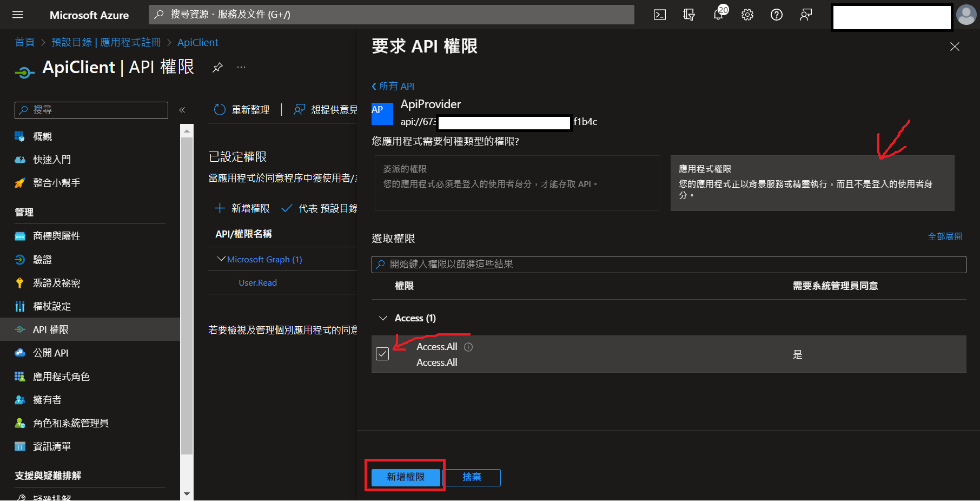Click the permission filter text box
Screen dimensions: 980x501
pyautogui.click(x=669, y=264)
